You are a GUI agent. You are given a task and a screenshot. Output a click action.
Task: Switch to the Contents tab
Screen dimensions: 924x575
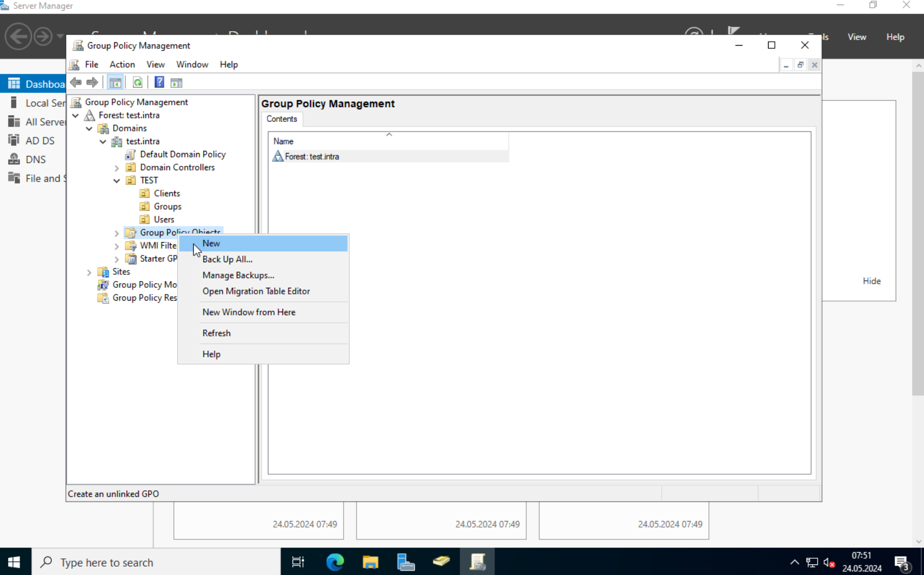[282, 119]
